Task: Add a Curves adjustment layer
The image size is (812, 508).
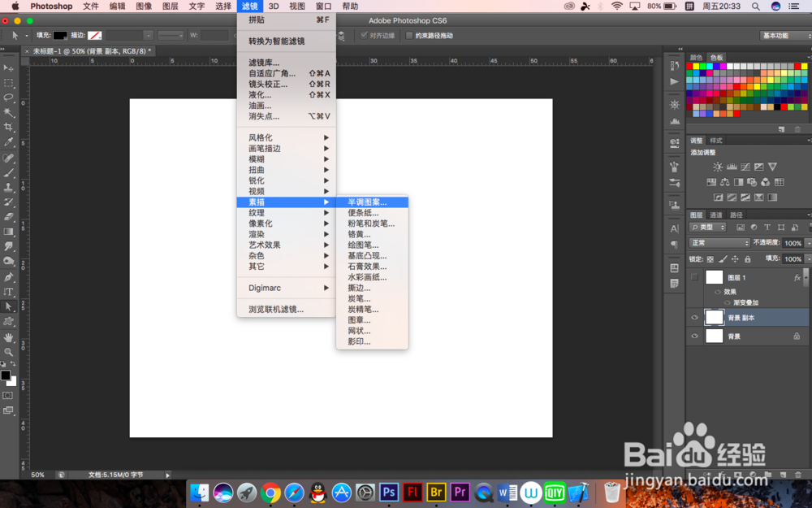Action: [746, 166]
